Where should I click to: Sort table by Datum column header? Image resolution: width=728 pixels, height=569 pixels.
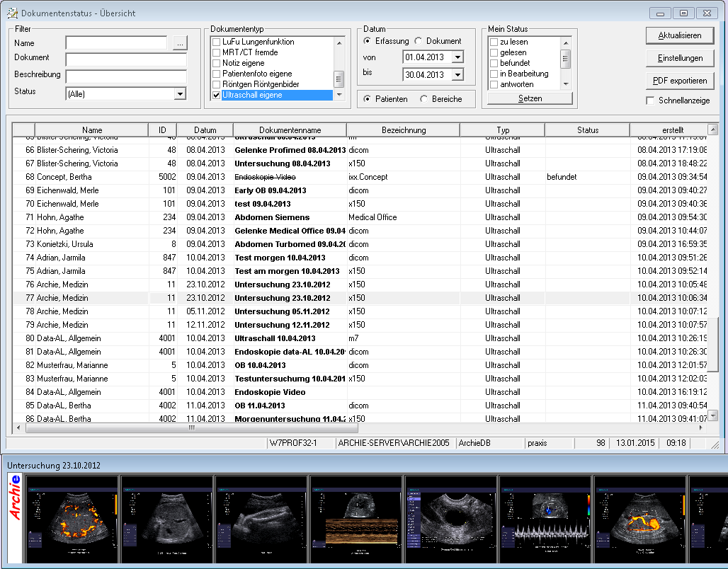pyautogui.click(x=205, y=130)
